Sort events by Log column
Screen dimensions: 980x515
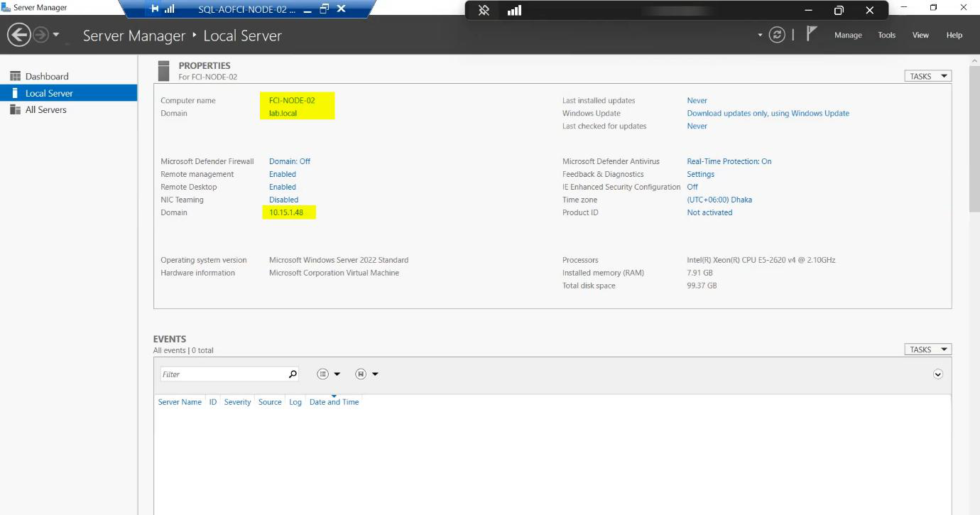[x=295, y=402]
